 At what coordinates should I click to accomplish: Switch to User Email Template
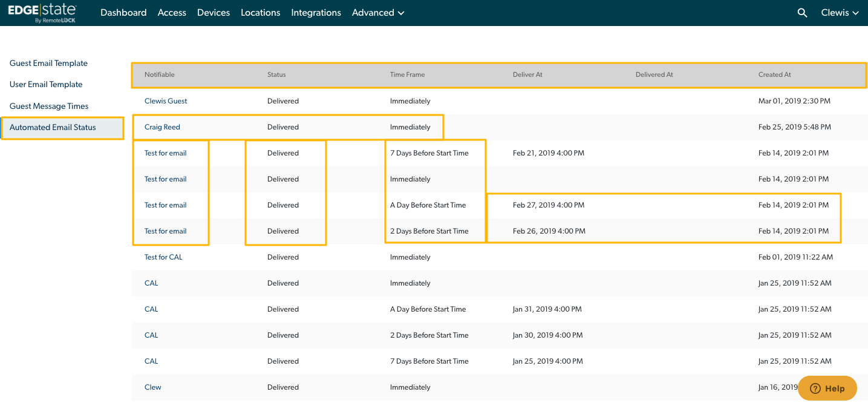click(46, 85)
